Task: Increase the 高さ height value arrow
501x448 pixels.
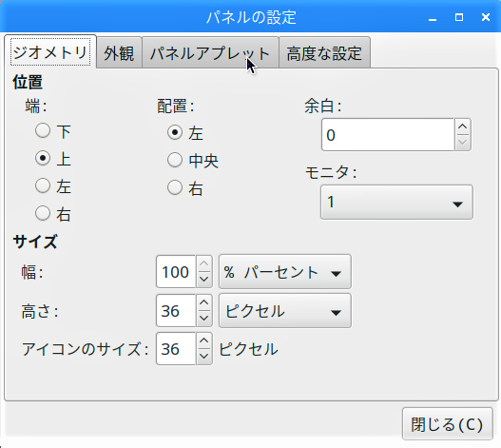Action: [x=203, y=302]
